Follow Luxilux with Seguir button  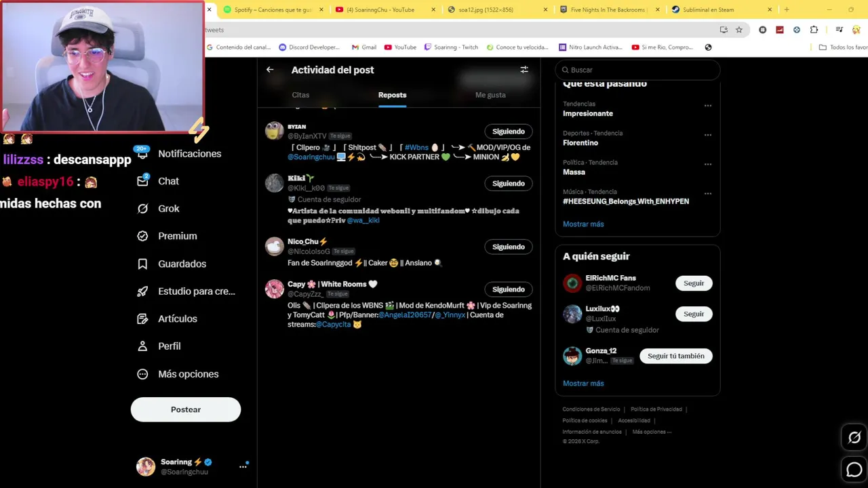[x=694, y=314]
